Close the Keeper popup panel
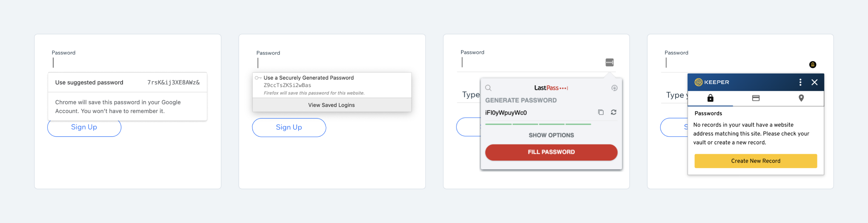868x223 pixels. click(814, 82)
